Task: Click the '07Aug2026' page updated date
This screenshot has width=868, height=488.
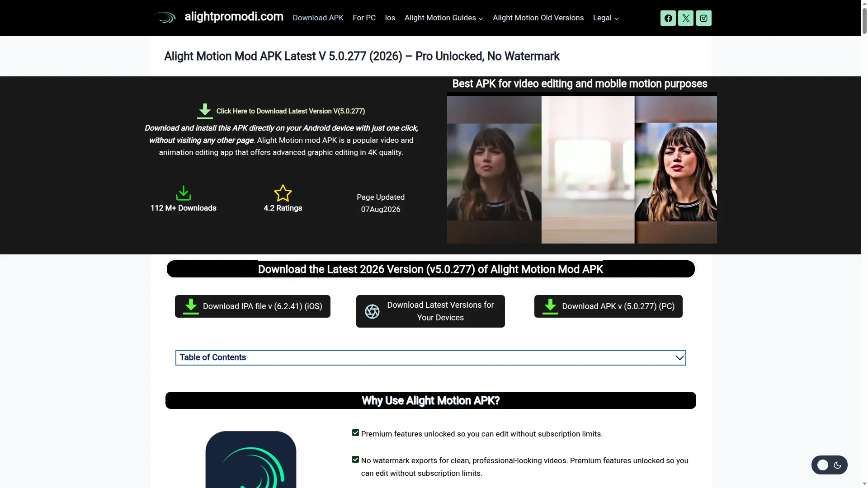Action: pos(381,210)
